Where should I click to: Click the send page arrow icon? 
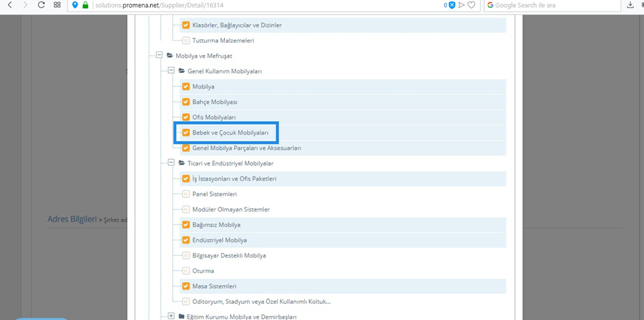(x=462, y=5)
